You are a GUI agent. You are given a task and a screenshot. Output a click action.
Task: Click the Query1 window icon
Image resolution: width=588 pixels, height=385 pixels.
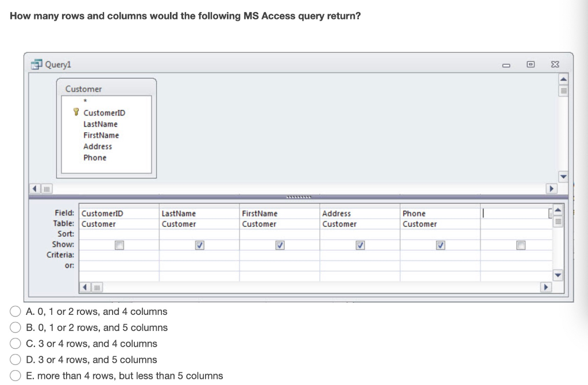[x=36, y=64]
